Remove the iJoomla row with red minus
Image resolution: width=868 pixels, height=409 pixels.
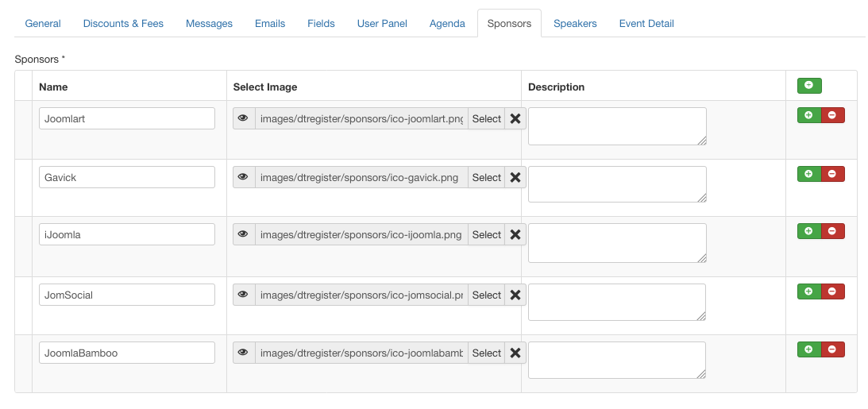click(x=832, y=231)
